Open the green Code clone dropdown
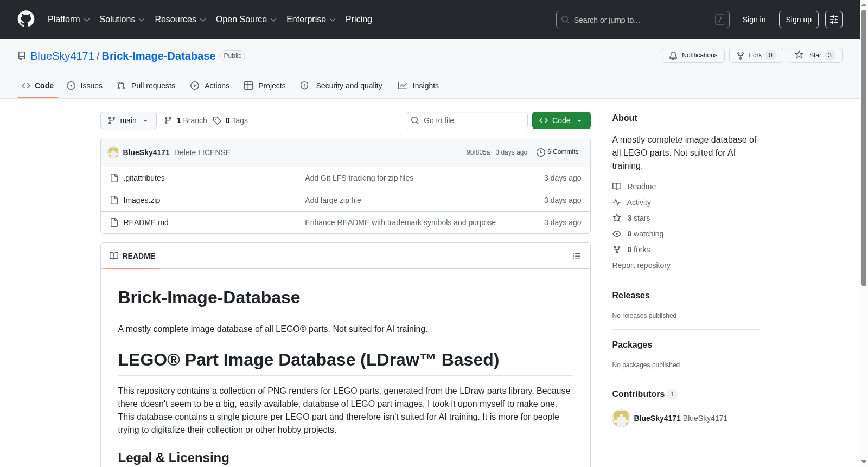The width and height of the screenshot is (868, 467). [561, 120]
